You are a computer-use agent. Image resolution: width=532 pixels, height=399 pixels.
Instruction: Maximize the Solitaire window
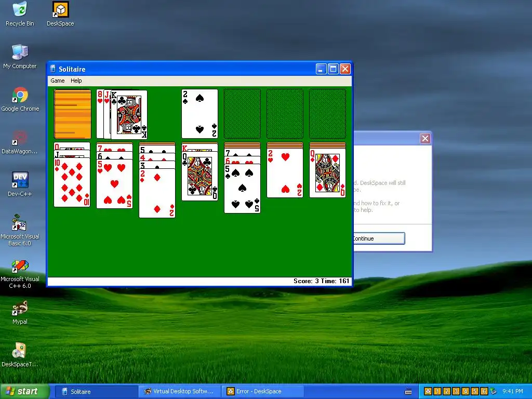pyautogui.click(x=333, y=69)
